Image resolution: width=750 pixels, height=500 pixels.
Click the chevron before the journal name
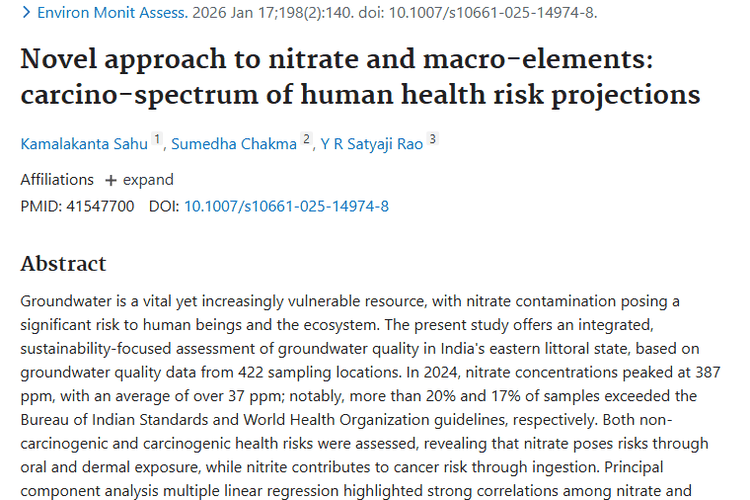pos(26,14)
